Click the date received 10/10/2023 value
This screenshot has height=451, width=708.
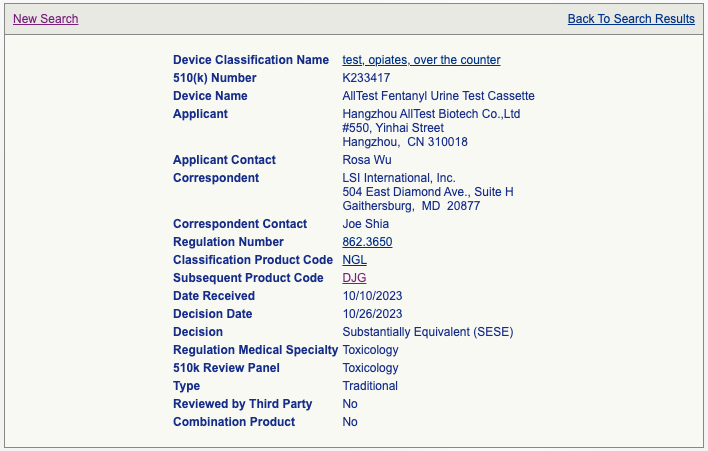(x=372, y=296)
